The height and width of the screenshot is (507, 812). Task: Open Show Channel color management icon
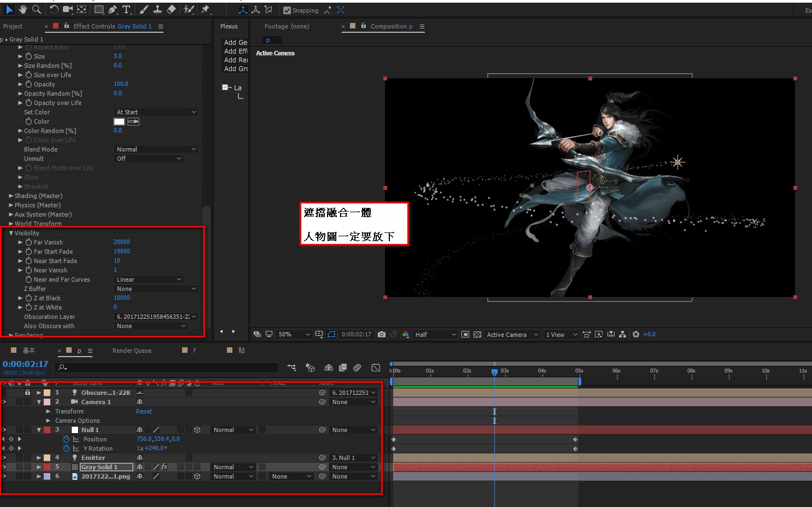[405, 334]
